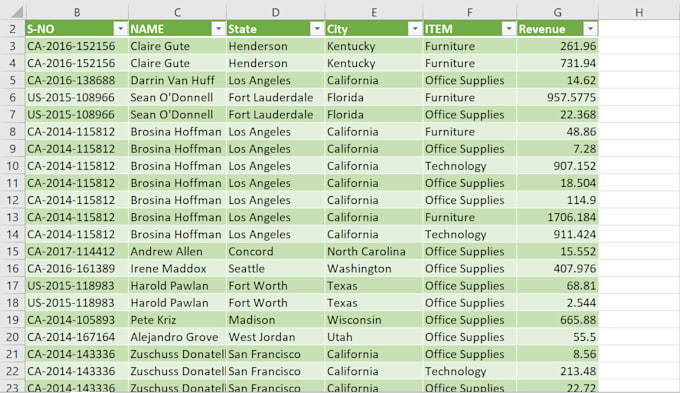Select the Utah cell
This screenshot has width=680, height=393.
click(374, 337)
